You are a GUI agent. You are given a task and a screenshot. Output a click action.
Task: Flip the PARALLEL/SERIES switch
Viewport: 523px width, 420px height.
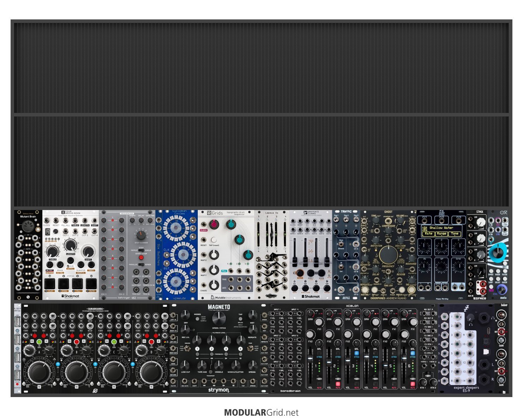(x=141, y=264)
